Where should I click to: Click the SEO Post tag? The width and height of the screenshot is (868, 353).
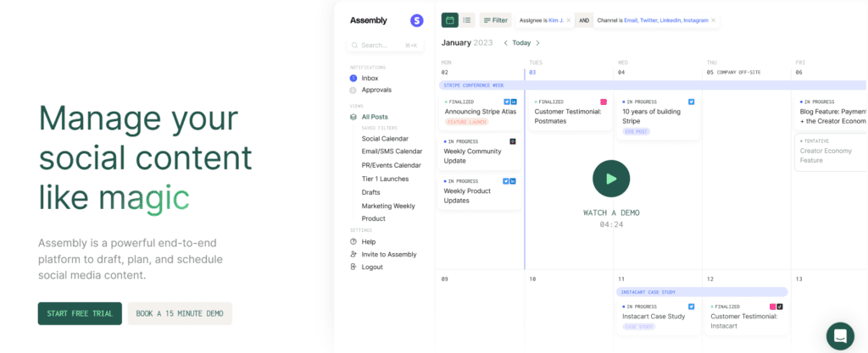pos(636,131)
